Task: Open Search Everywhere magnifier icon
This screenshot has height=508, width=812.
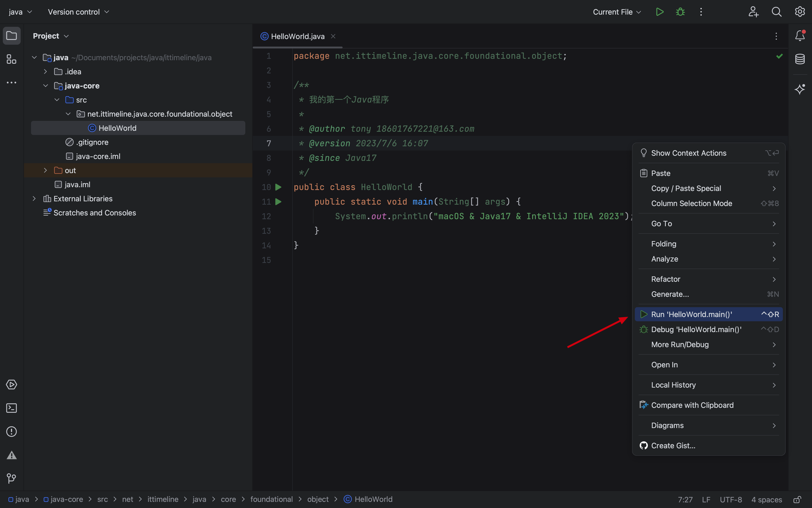Action: [777, 12]
